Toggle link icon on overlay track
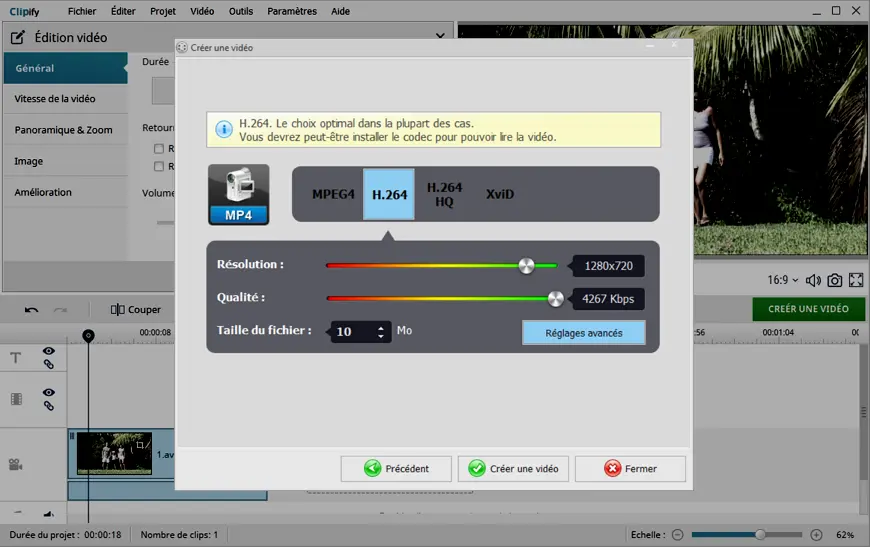Screen dimensions: 870x547 (49, 406)
